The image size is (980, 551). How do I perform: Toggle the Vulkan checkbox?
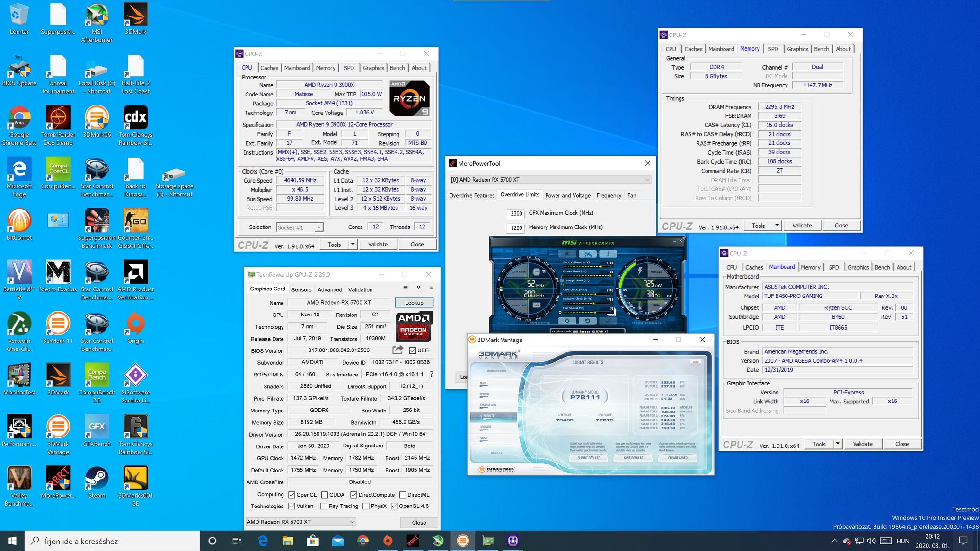[x=292, y=506]
